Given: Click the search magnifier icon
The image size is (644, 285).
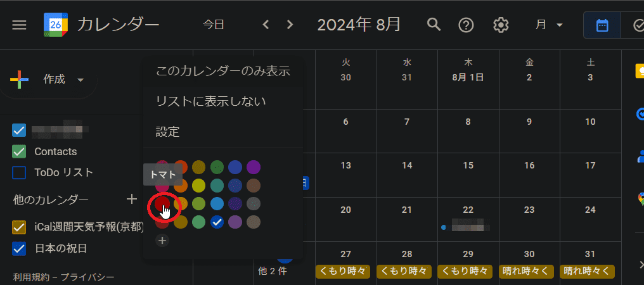Looking at the screenshot, I should click(434, 25).
